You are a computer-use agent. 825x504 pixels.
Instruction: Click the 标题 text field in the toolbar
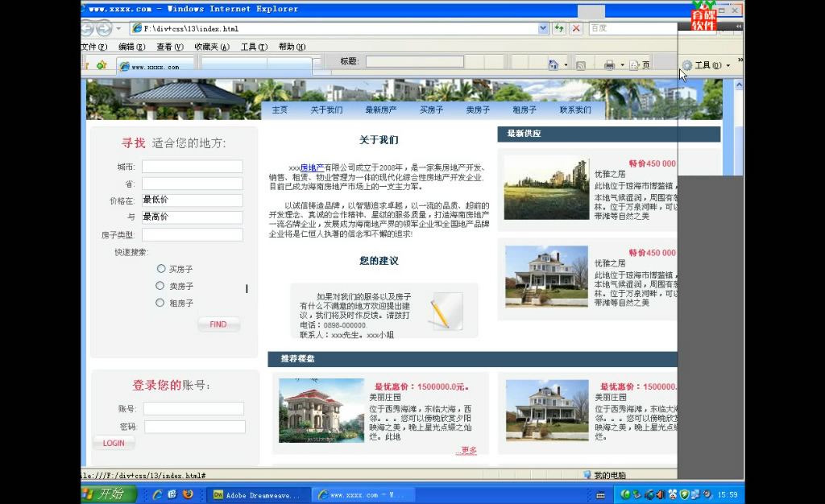coord(415,61)
